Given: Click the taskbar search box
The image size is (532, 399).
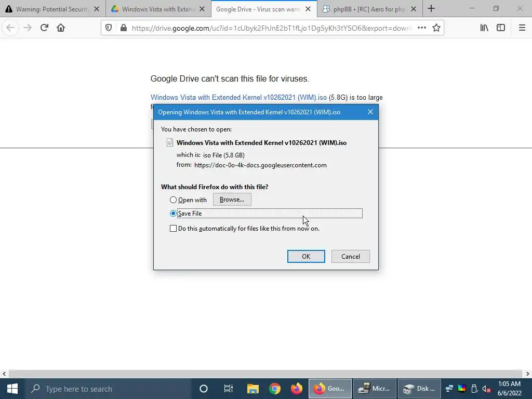Looking at the screenshot, I should [108, 389].
